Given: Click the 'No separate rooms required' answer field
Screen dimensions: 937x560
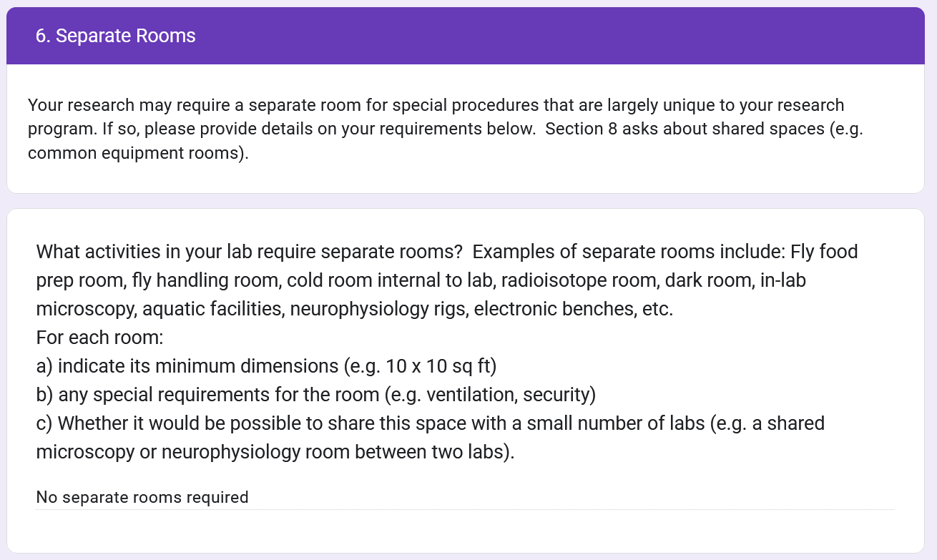Looking at the screenshot, I should pos(465,497).
